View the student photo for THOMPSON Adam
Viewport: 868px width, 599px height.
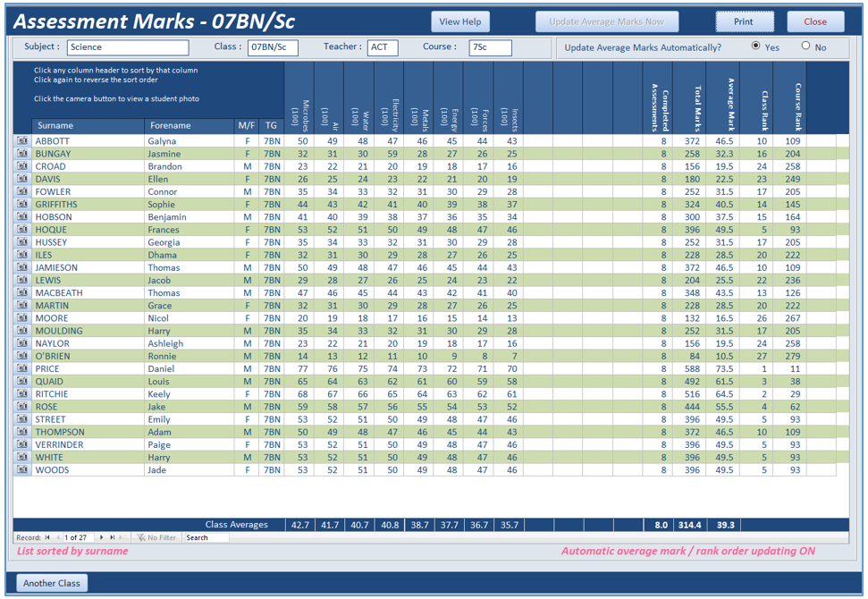click(x=22, y=432)
